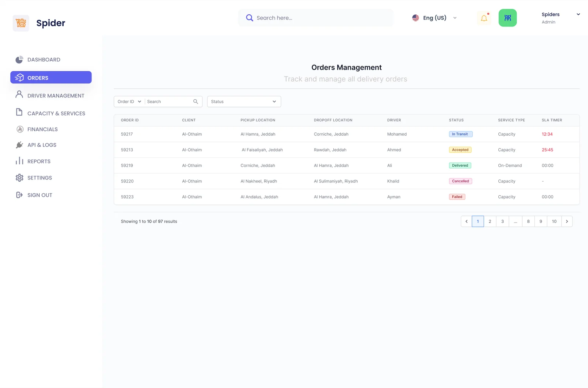Click the Reports bar chart icon

[19, 161]
